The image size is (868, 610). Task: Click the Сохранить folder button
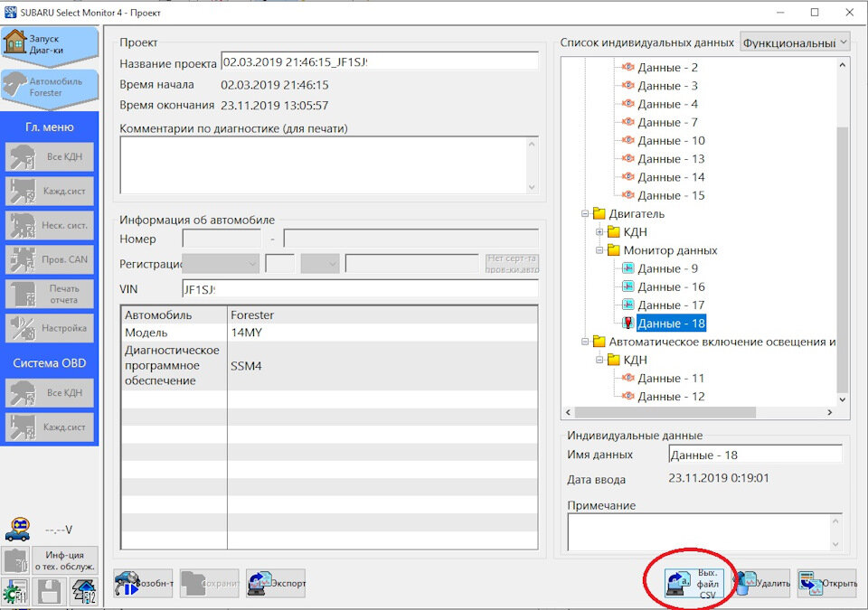[x=209, y=584]
